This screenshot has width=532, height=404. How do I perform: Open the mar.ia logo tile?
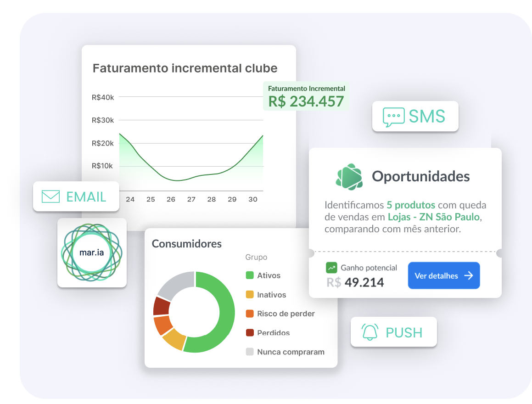tap(92, 252)
